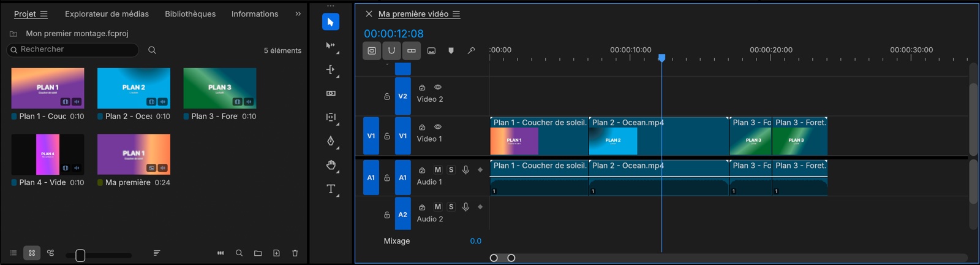Open the Projet panel menu
Viewport: 980px width, 265px height.
point(43,14)
